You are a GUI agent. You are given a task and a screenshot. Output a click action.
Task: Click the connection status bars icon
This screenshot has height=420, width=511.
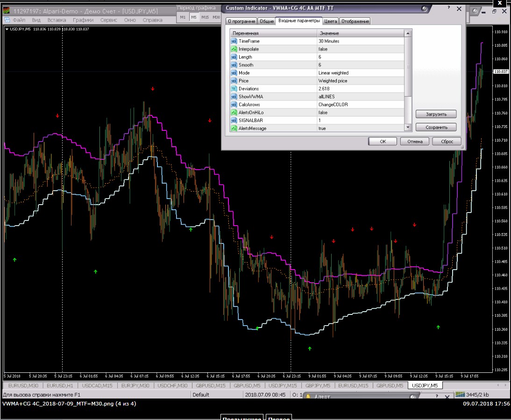460,395
